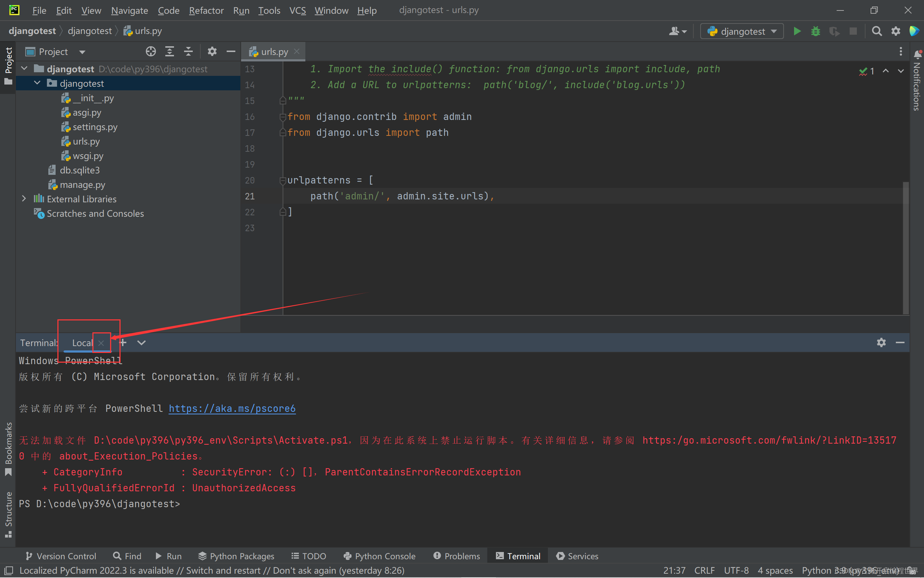Click the editor vertical scrollbar
924x578 pixels.
(906, 248)
